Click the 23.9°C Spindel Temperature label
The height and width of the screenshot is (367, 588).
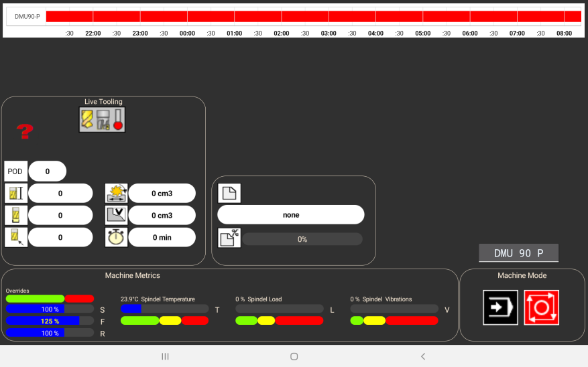point(158,299)
